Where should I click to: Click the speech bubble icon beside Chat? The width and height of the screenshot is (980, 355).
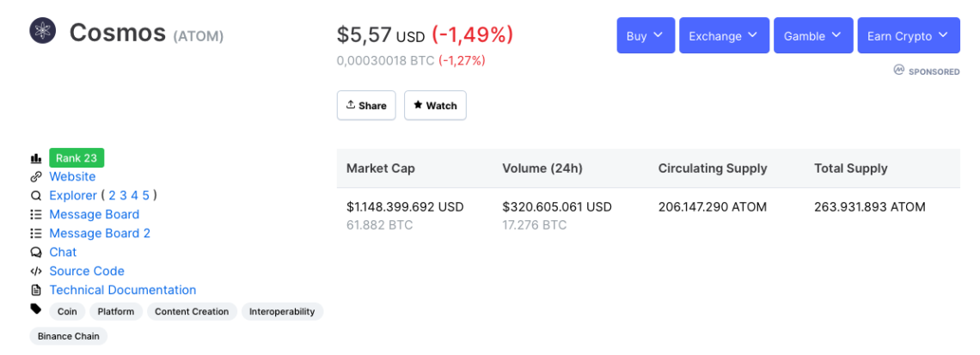[36, 253]
